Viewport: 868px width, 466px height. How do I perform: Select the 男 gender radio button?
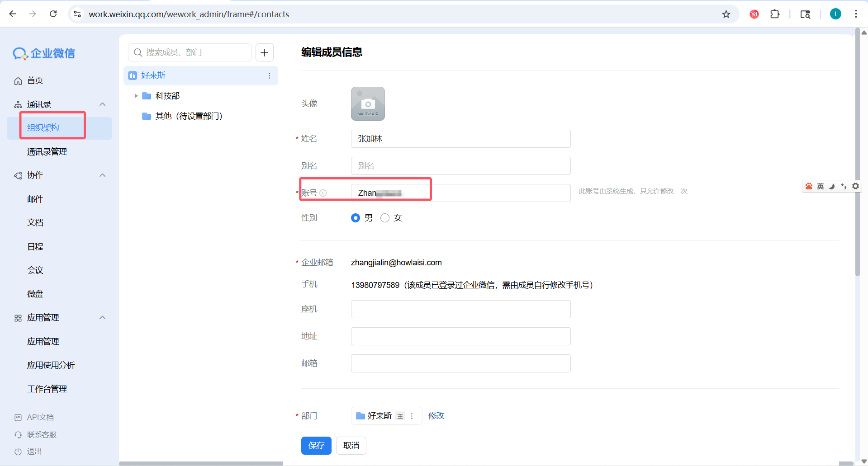[x=356, y=217]
